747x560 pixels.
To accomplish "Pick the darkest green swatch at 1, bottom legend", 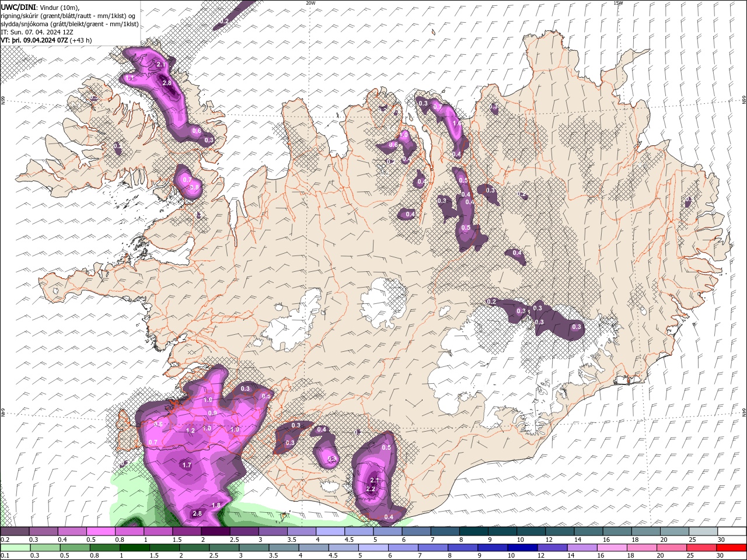I will (x=134, y=548).
